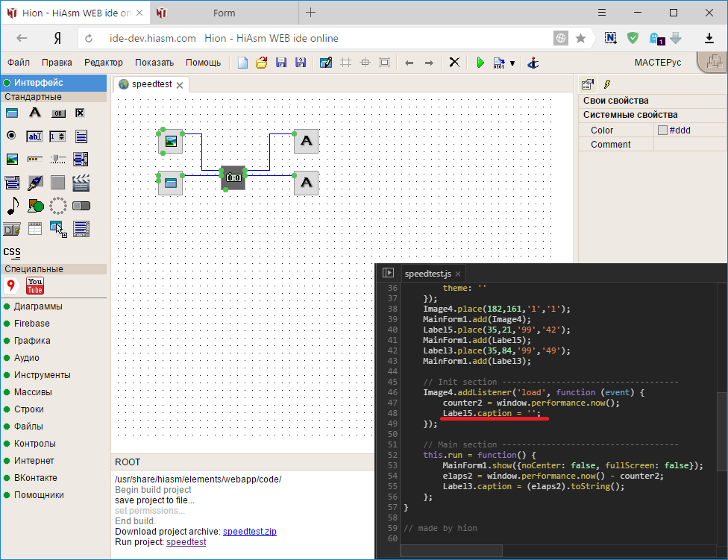Collapse the Интерфейс palette group
728x560 pixels.
pyautogui.click(x=54, y=83)
